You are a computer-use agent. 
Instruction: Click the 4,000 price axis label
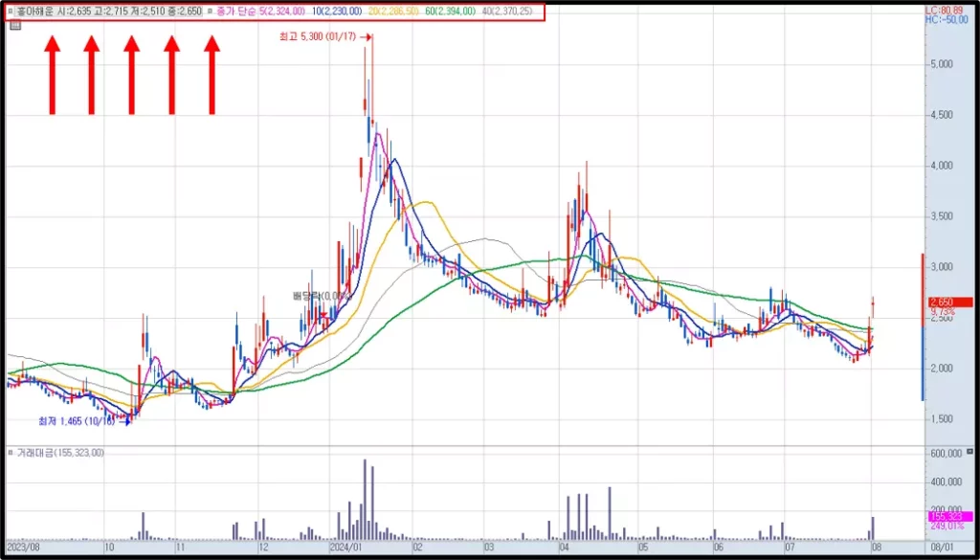pyautogui.click(x=942, y=166)
